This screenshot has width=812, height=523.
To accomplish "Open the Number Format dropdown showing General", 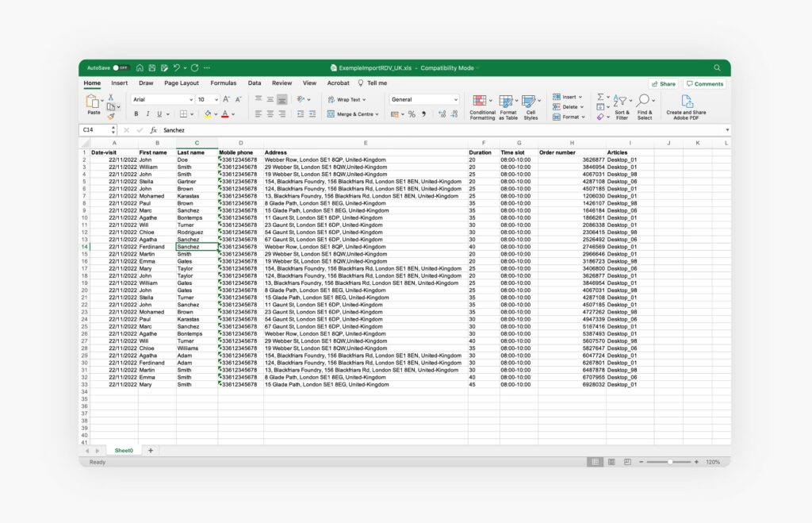I will 423,98.
